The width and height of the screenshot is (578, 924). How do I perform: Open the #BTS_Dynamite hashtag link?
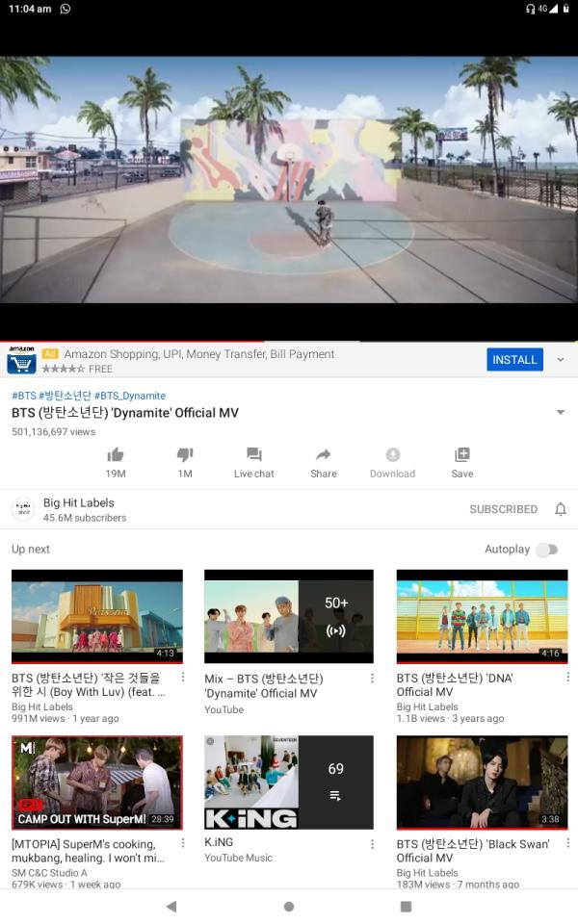pyautogui.click(x=130, y=396)
